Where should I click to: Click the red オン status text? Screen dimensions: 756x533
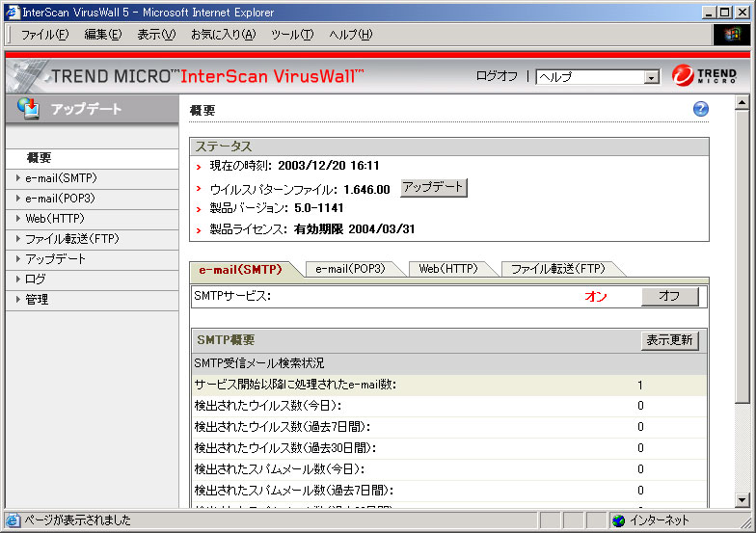[596, 297]
